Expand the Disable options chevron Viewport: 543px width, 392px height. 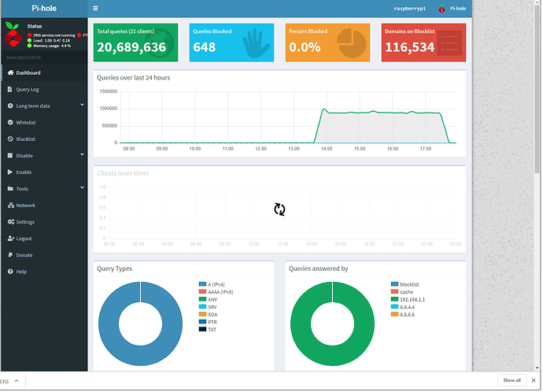[x=82, y=156]
